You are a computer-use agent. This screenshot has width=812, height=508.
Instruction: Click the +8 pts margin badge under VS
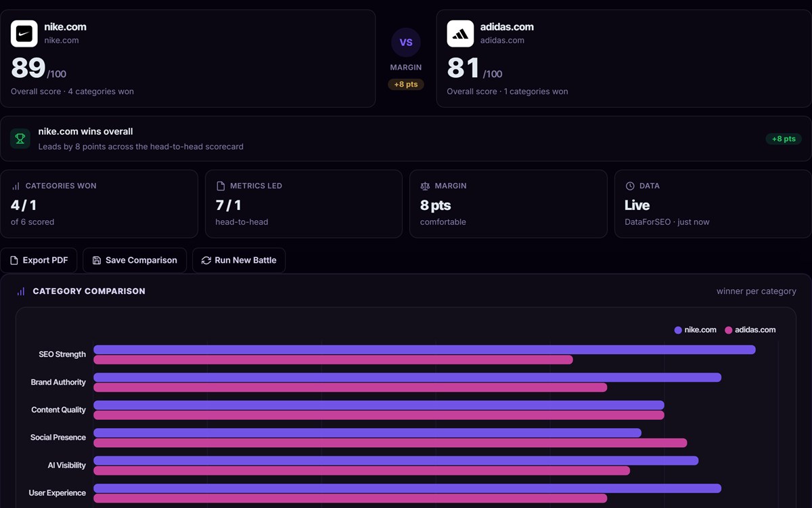(x=406, y=85)
